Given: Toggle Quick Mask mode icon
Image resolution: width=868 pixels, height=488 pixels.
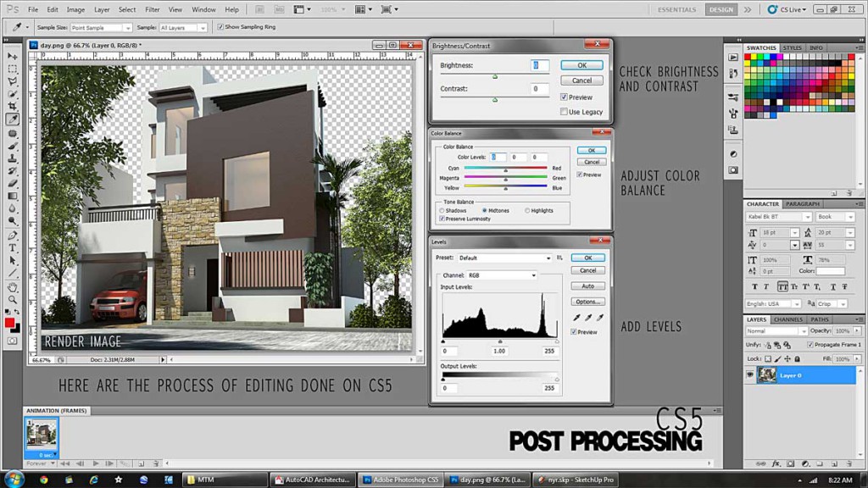Looking at the screenshot, I should point(12,341).
